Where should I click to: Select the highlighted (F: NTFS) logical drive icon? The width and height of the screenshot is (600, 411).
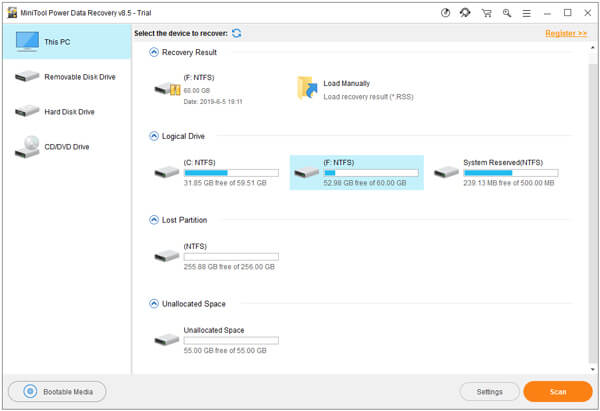(x=307, y=172)
